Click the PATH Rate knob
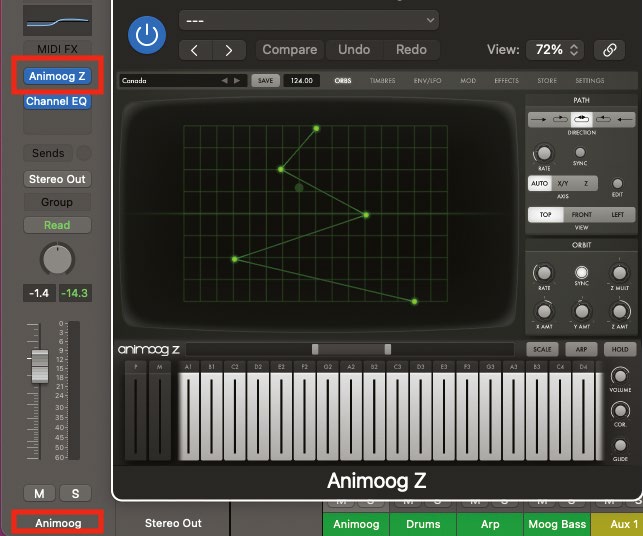 [x=544, y=153]
